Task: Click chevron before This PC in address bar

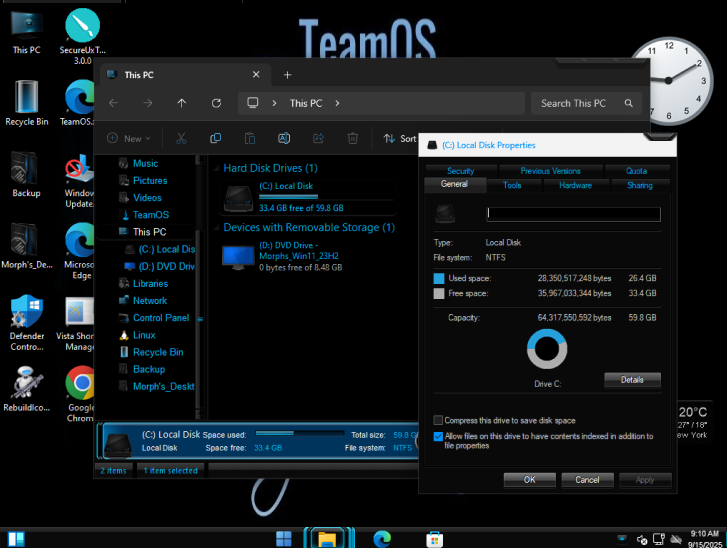Action: (274, 103)
